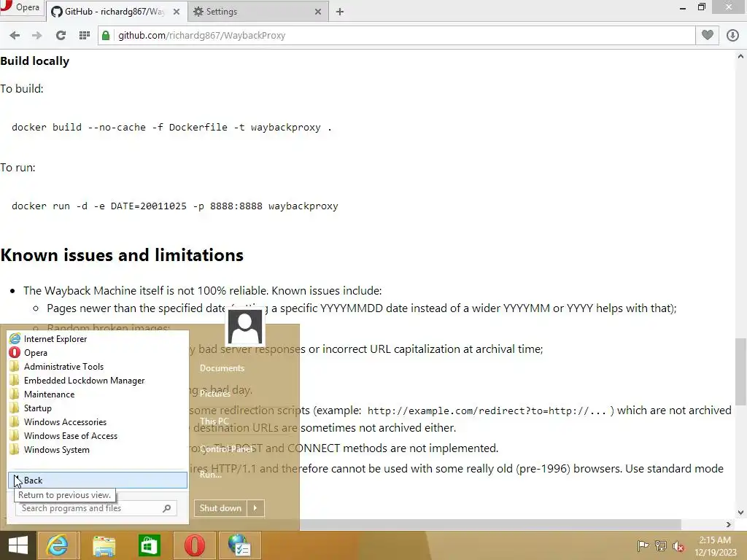Image resolution: width=747 pixels, height=560 pixels.
Task: Go forward with the browser forward arrow
Action: [36, 35]
